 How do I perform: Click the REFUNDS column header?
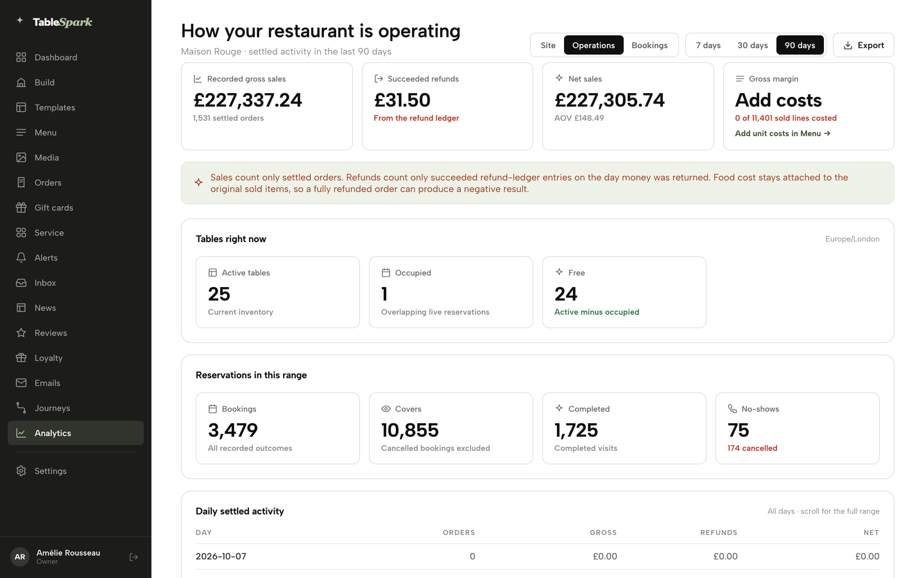(719, 532)
